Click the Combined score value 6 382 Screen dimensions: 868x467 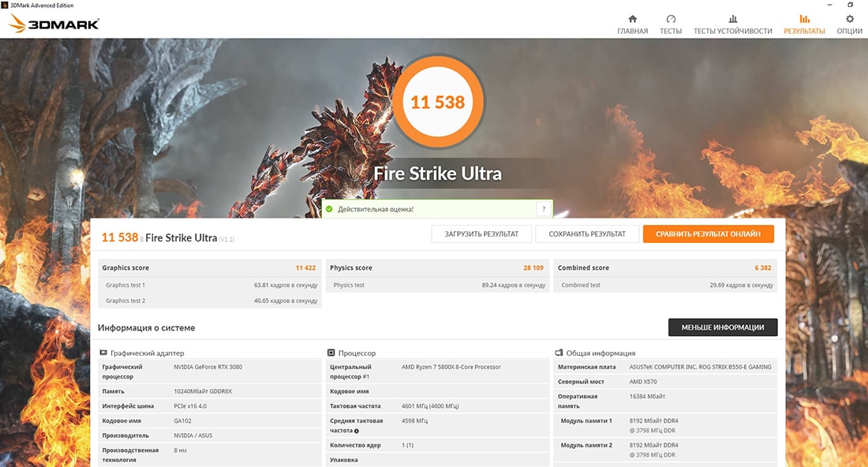pos(763,267)
